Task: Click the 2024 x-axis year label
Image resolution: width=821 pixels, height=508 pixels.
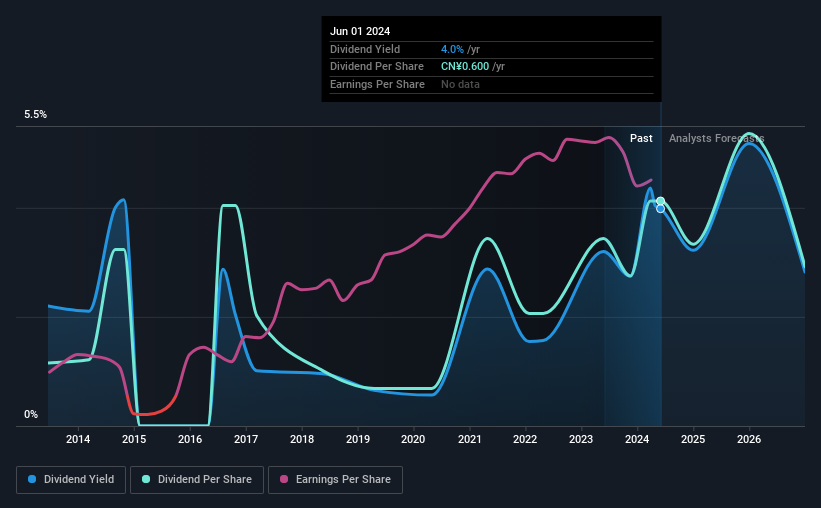Action: click(637, 439)
